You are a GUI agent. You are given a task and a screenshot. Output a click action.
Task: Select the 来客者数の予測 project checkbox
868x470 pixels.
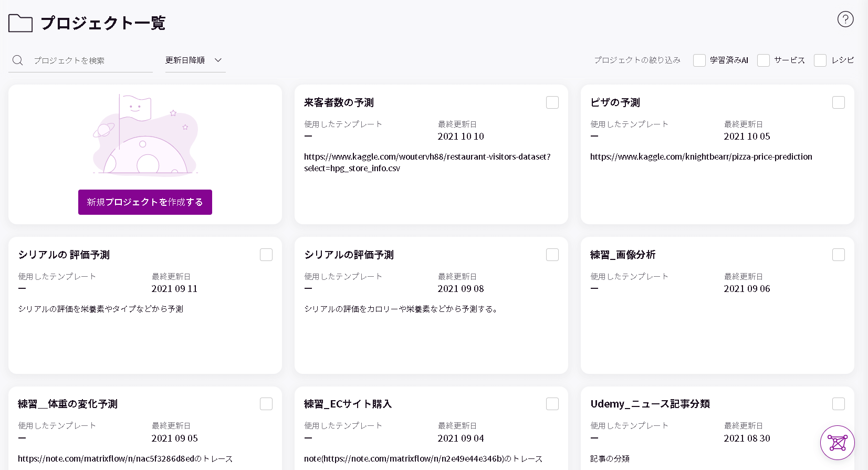coord(552,102)
